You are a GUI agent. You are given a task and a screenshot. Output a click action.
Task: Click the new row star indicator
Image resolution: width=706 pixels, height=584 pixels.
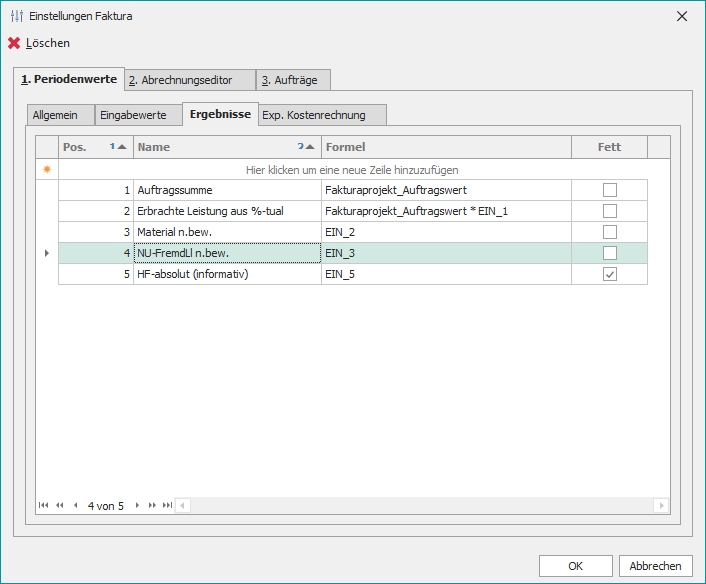tap(46, 170)
